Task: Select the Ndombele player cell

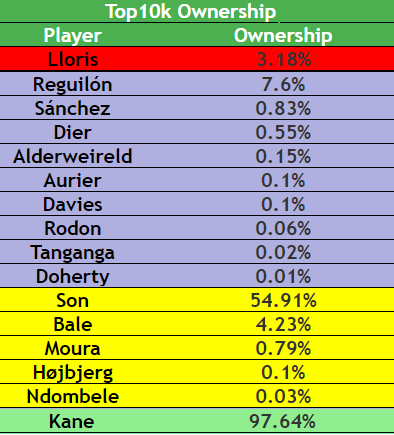Action: pos(73,396)
